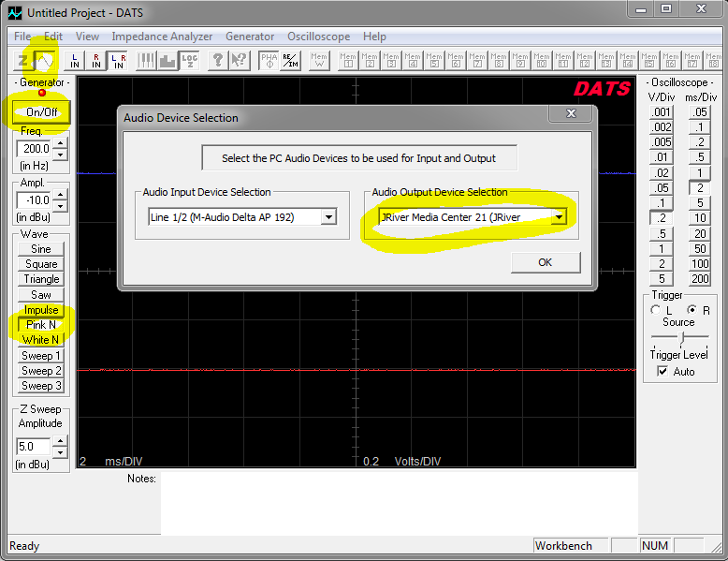Screen dimensions: 728x561
Task: Click the Mem 4 memory slot icon
Action: (413, 61)
